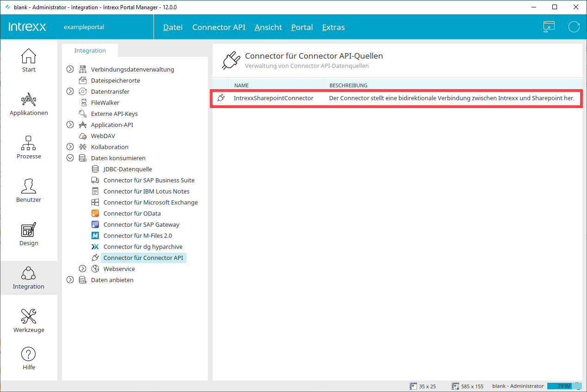587x392 pixels.
Task: Open the Start module house icon
Action: [x=29, y=56]
